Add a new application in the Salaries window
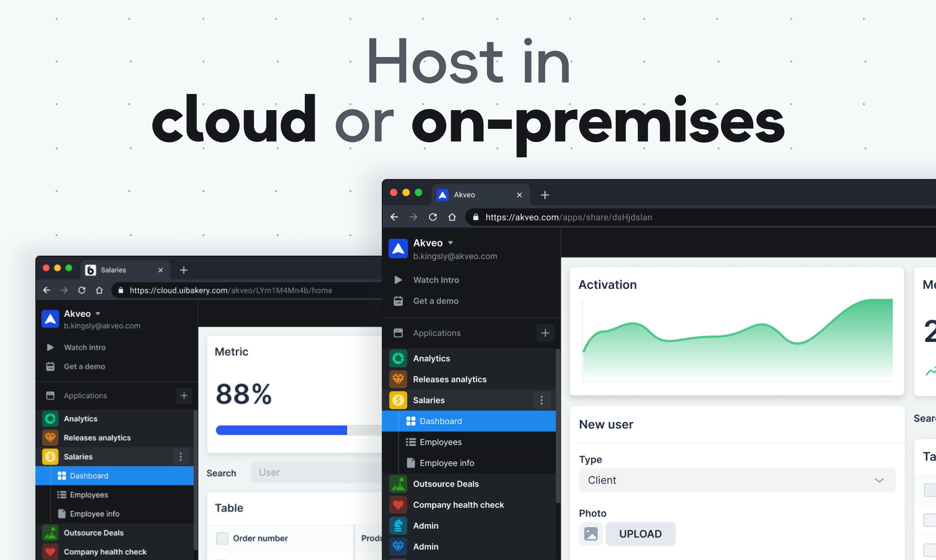Image resolution: width=936 pixels, height=560 pixels. (184, 395)
